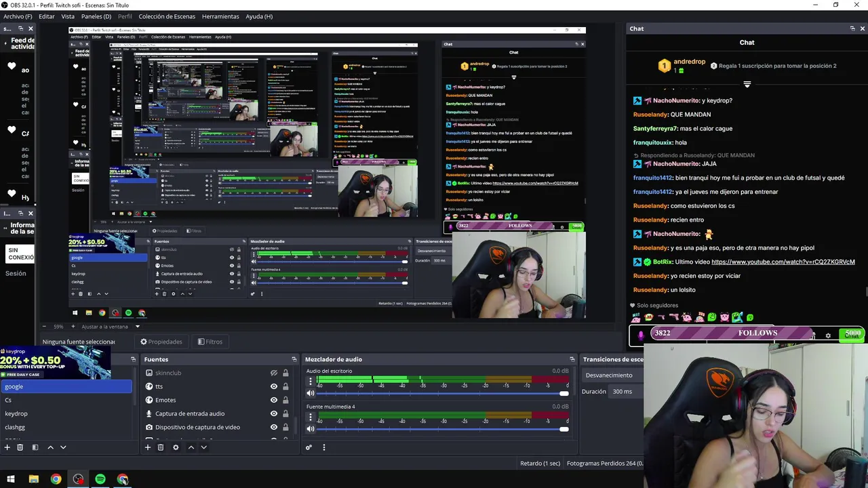The width and height of the screenshot is (868, 488).
Task: Unlock the Emotes source lock
Action: tap(285, 400)
